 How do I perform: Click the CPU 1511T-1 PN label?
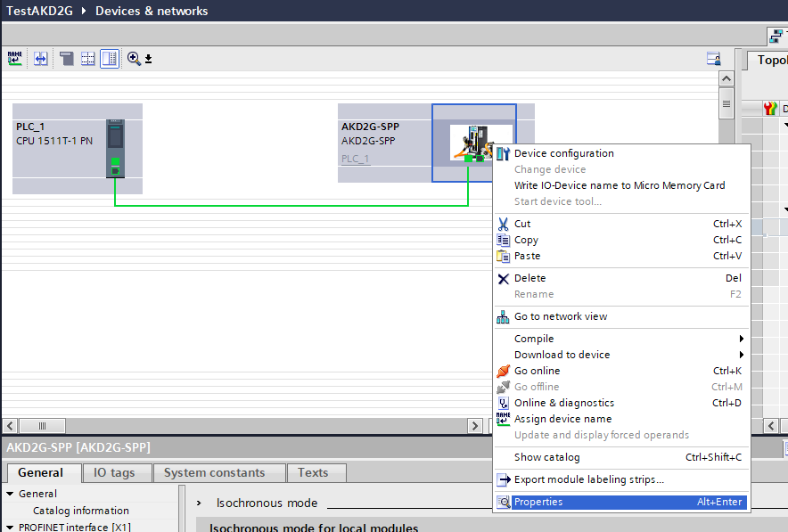(54, 141)
